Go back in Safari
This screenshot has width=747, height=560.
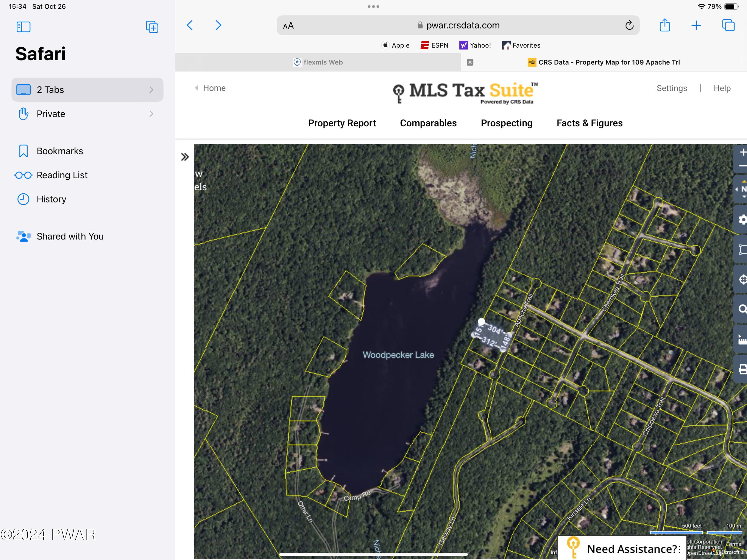190,25
